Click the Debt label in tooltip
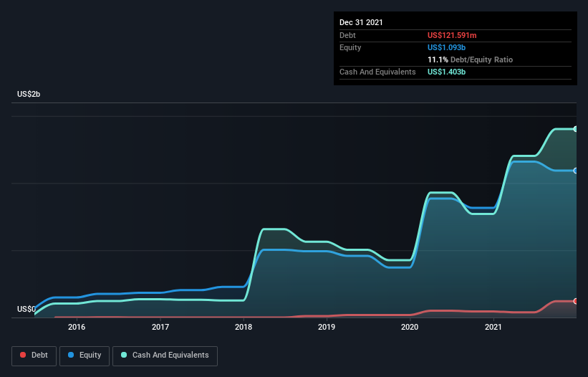Screen dimensions: 588x377 (347, 35)
